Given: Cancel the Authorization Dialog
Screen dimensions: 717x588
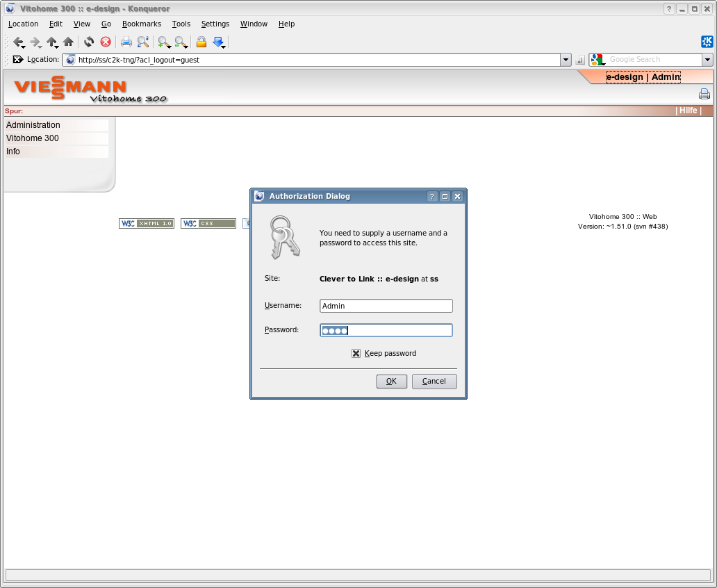Looking at the screenshot, I should (434, 381).
